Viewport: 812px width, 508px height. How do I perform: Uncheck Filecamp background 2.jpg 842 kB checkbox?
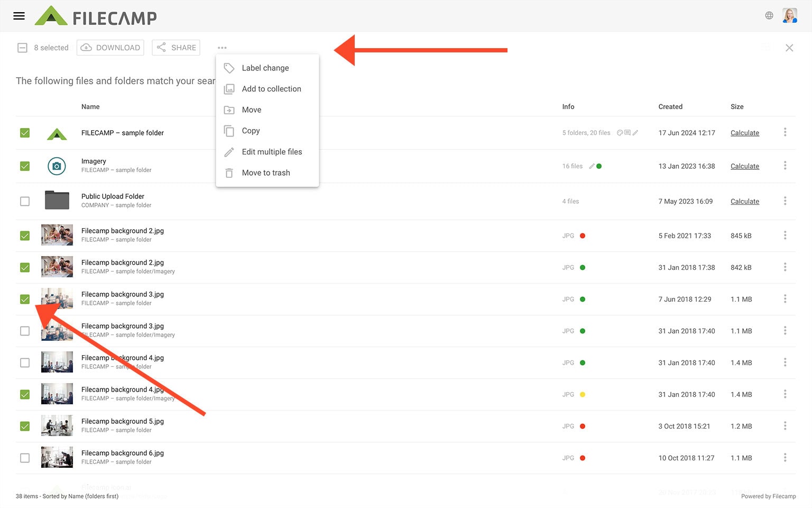tap(25, 267)
